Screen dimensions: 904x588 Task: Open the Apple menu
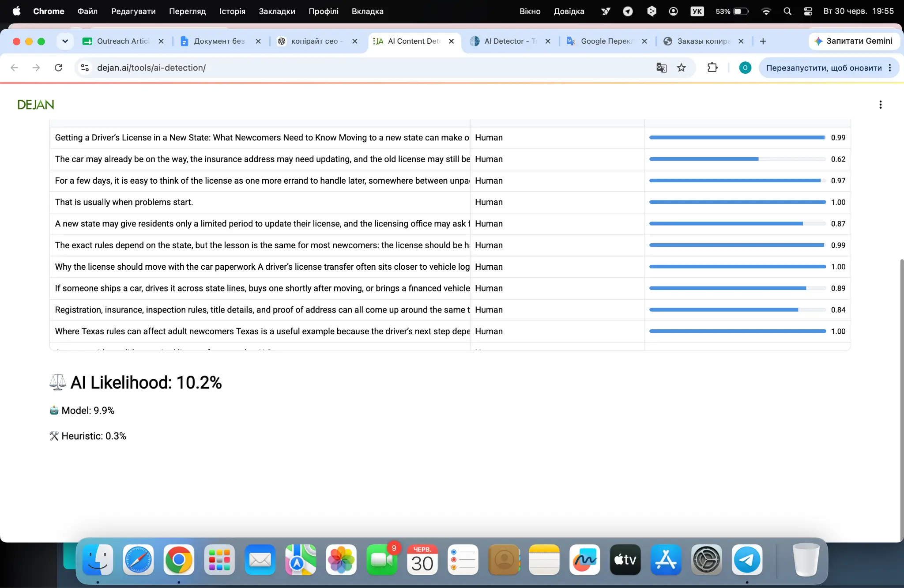pos(16,11)
